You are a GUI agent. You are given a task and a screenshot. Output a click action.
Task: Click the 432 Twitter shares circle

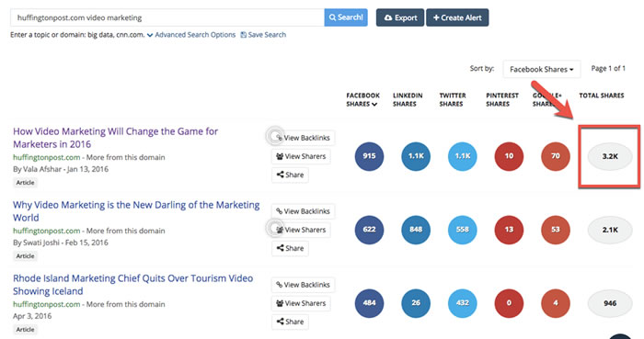(x=463, y=303)
